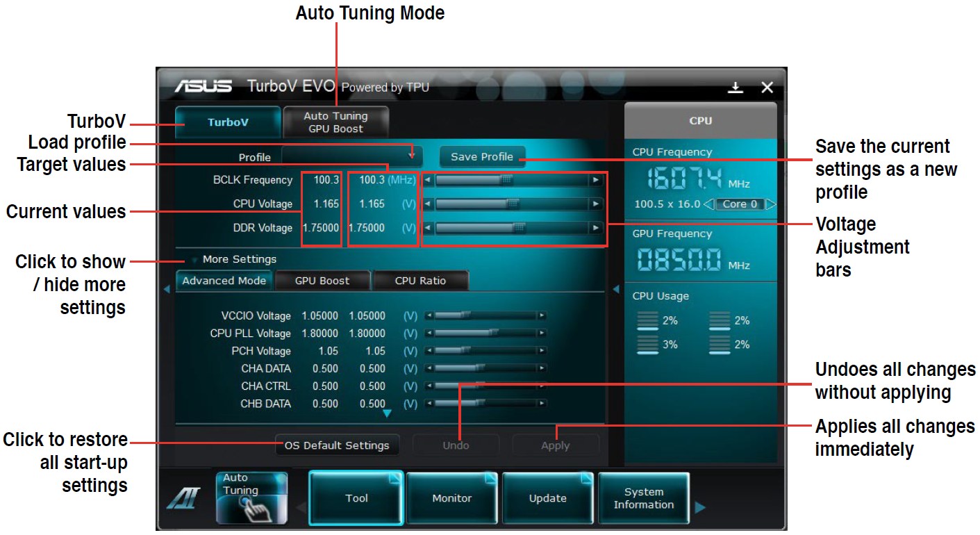Viewport: 980px width, 535px height.
Task: Click the down arrow below the CHB DATA row
Action: click(x=388, y=414)
